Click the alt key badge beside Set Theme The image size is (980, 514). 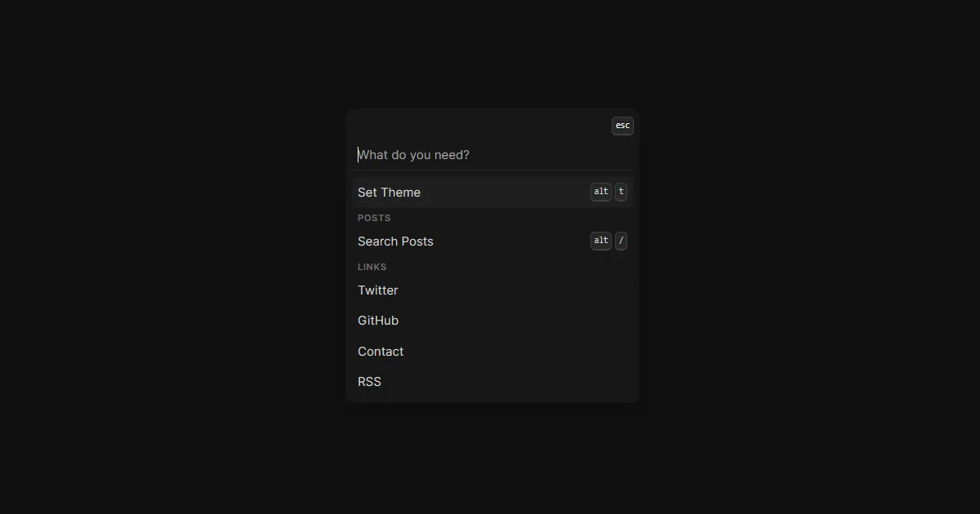coord(601,192)
